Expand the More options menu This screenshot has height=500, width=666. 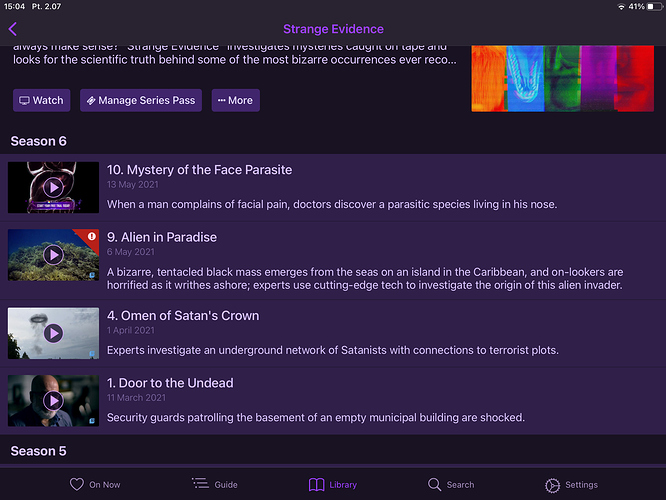point(234,100)
